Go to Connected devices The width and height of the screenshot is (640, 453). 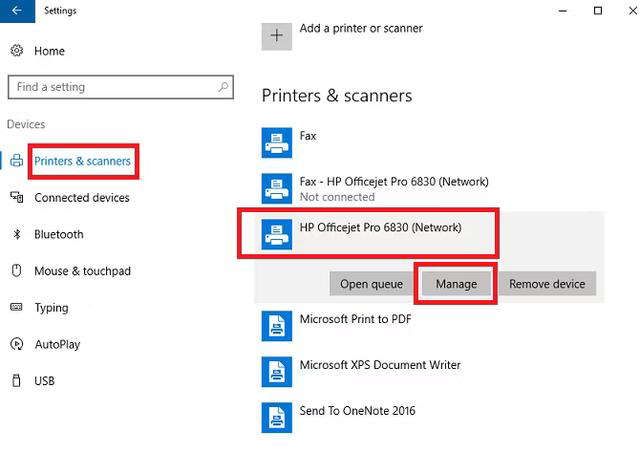coord(82,198)
